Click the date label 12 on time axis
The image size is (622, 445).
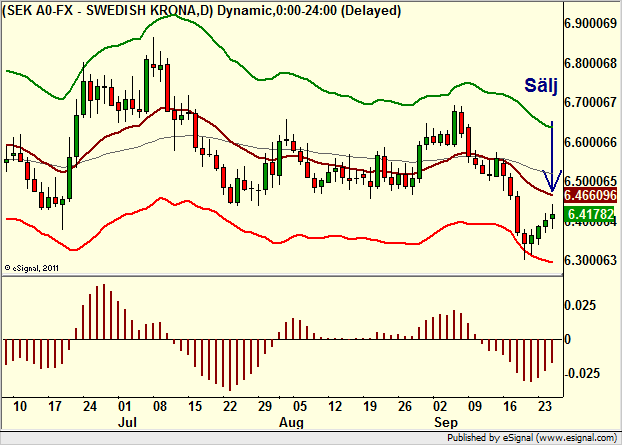click(x=335, y=407)
